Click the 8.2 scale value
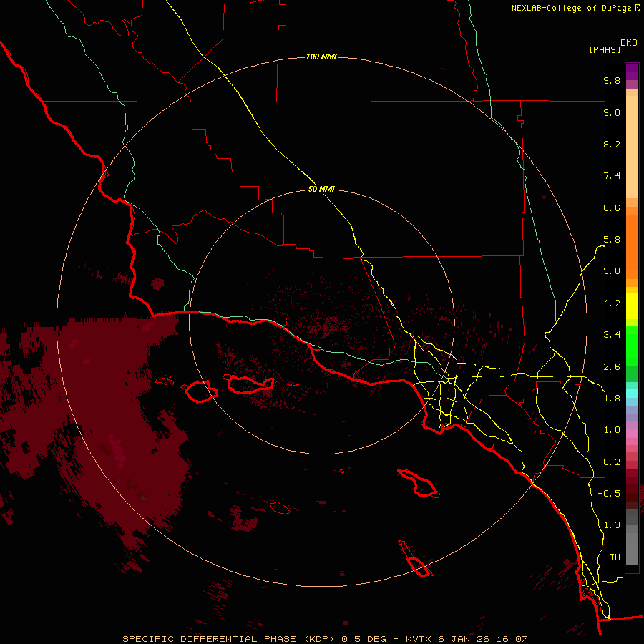The height and width of the screenshot is (644, 644). (612, 145)
